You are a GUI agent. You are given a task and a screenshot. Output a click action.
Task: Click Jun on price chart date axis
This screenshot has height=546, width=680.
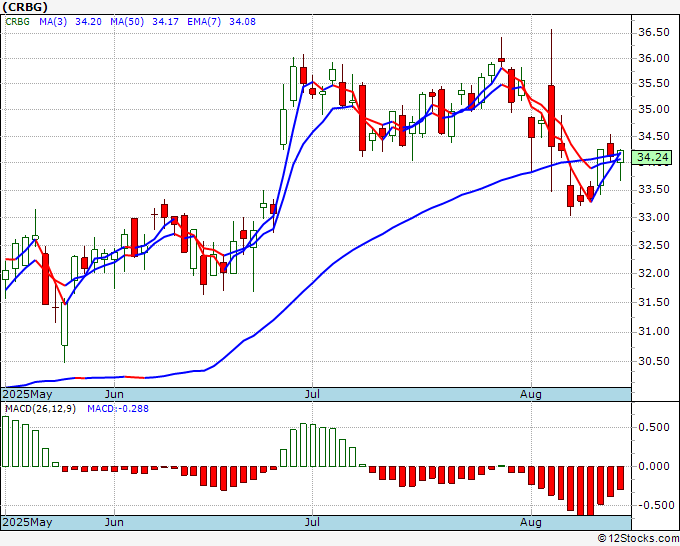coord(114,394)
